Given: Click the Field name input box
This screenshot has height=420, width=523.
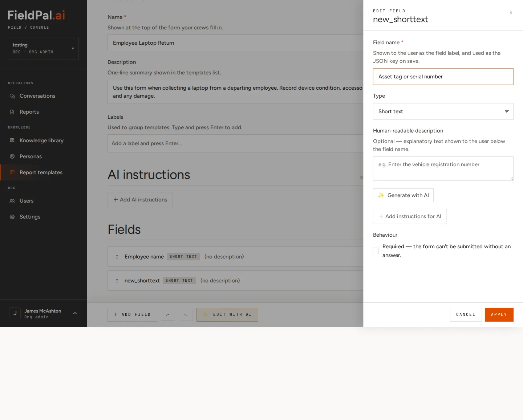Looking at the screenshot, I should 443,77.
